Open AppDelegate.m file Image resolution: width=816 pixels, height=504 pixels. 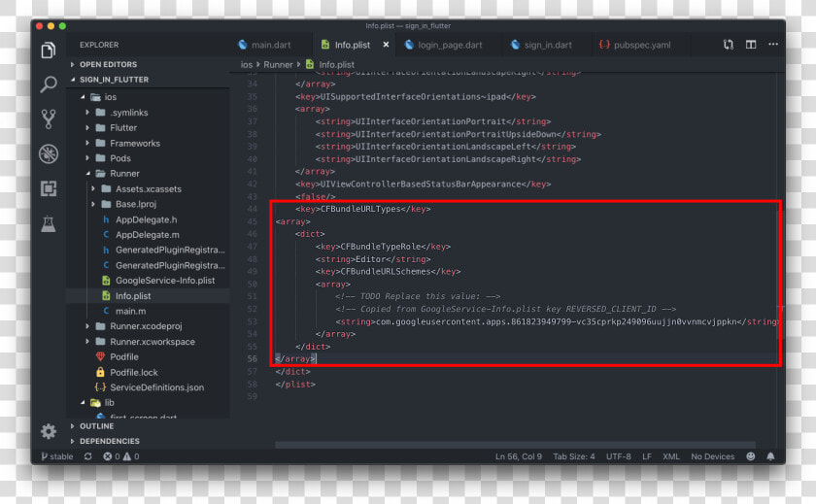148,235
